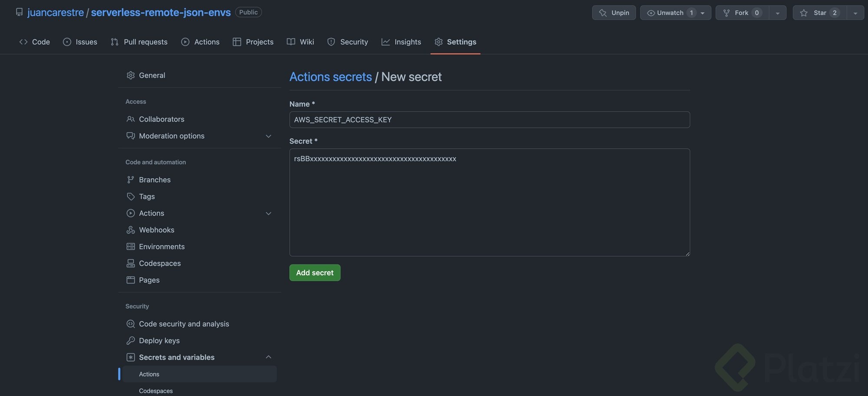Open General settings in sidebar

click(x=200, y=75)
